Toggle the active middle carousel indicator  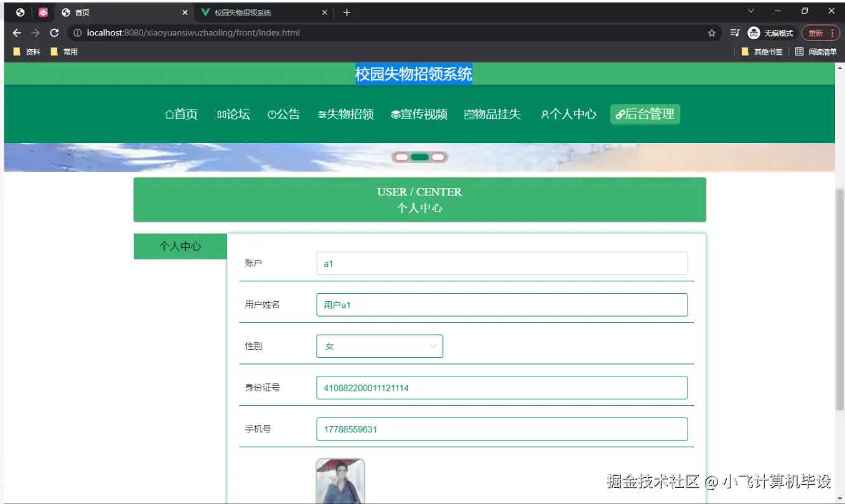tap(419, 157)
